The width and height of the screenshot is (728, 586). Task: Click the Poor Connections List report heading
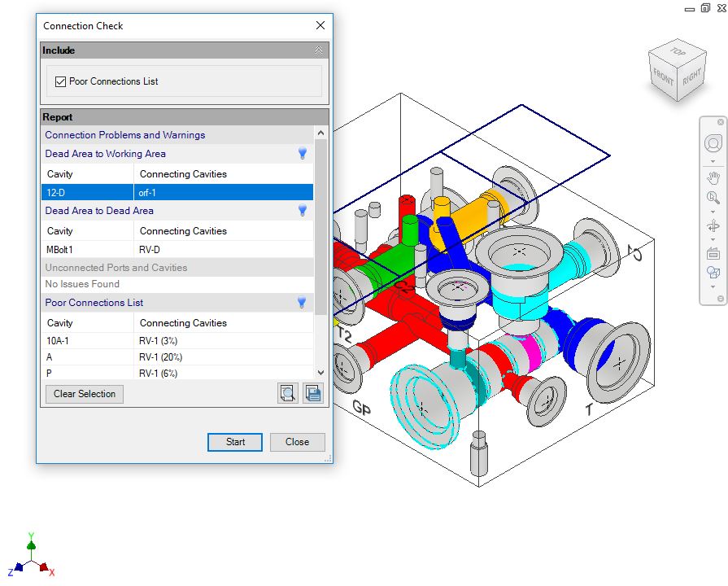(94, 303)
